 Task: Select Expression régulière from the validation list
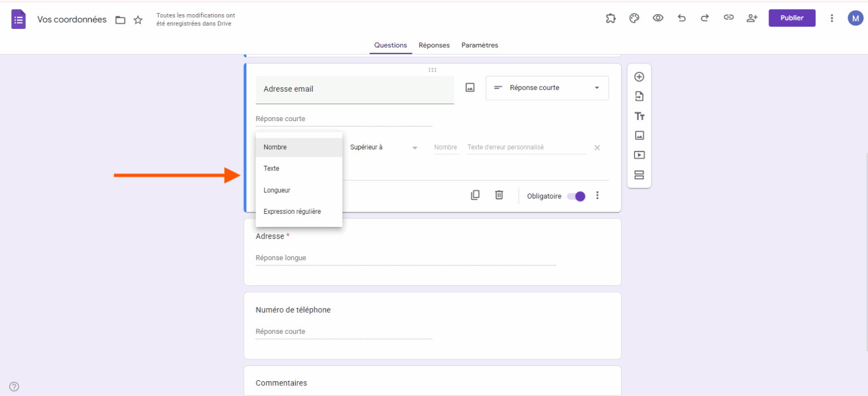coord(292,211)
